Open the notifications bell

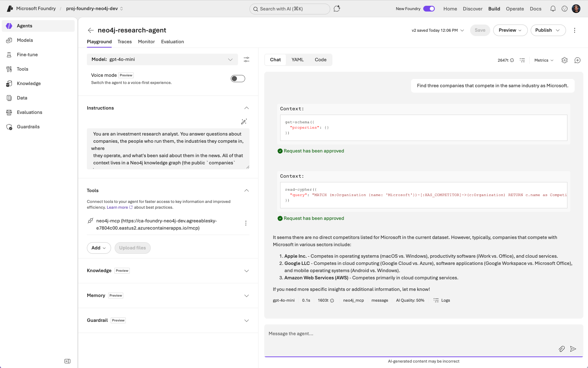click(553, 9)
